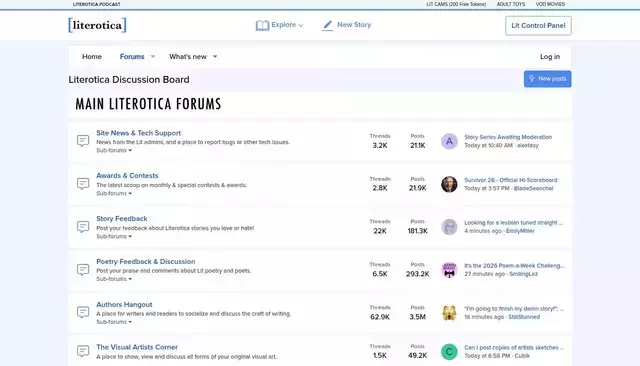Open StillStunned's avatar

click(449, 313)
